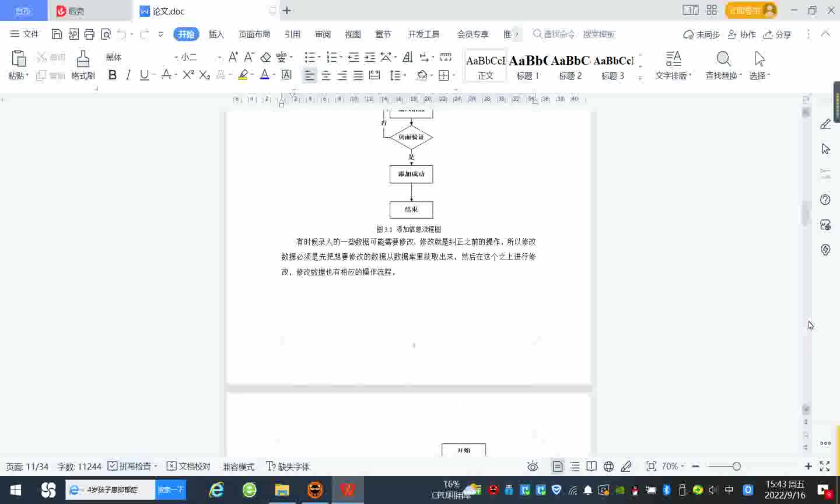Open the 引用 ribbon tab
840x504 pixels.
292,34
